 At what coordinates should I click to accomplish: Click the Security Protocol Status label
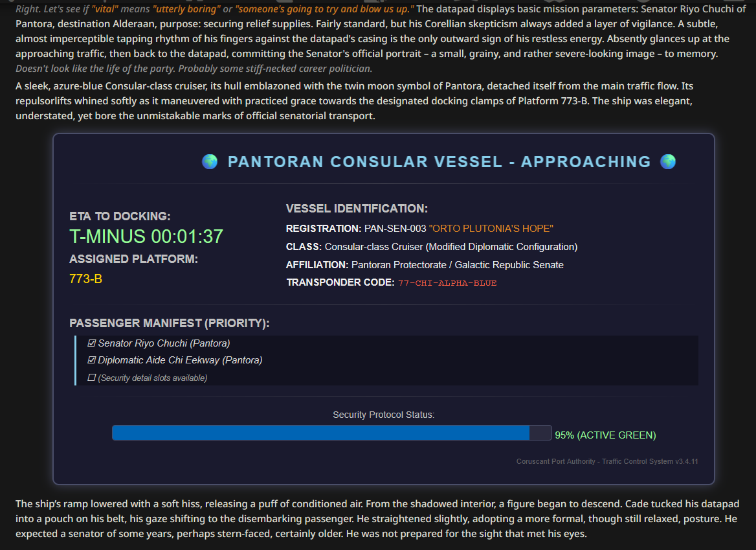(383, 415)
